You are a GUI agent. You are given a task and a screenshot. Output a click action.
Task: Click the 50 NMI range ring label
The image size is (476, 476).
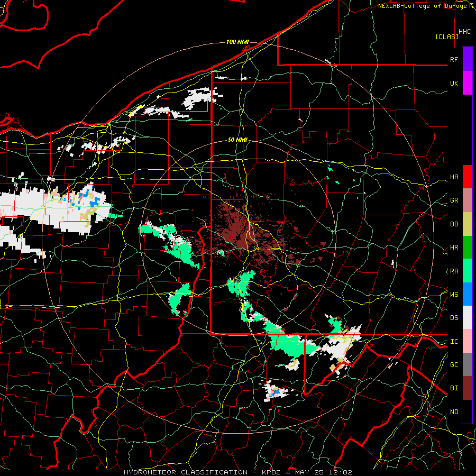[x=237, y=140]
